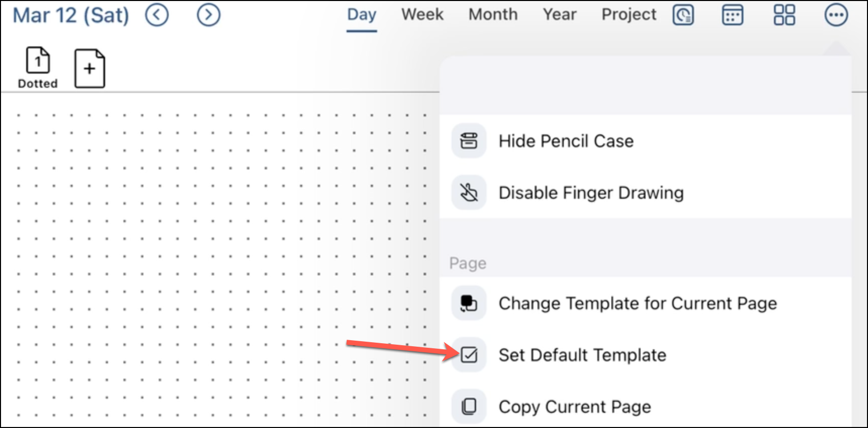Switch to the Year tab
This screenshot has height=428, width=868.
tap(560, 15)
